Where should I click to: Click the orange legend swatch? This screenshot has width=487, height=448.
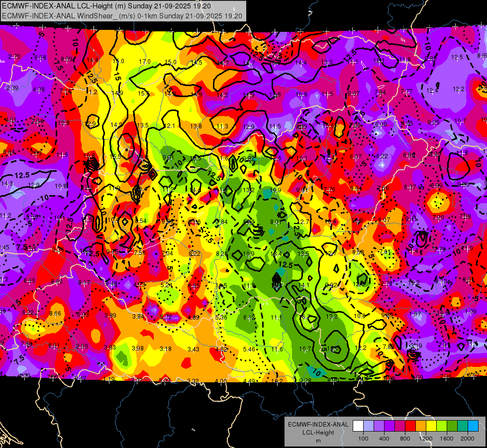pyautogui.click(x=421, y=426)
